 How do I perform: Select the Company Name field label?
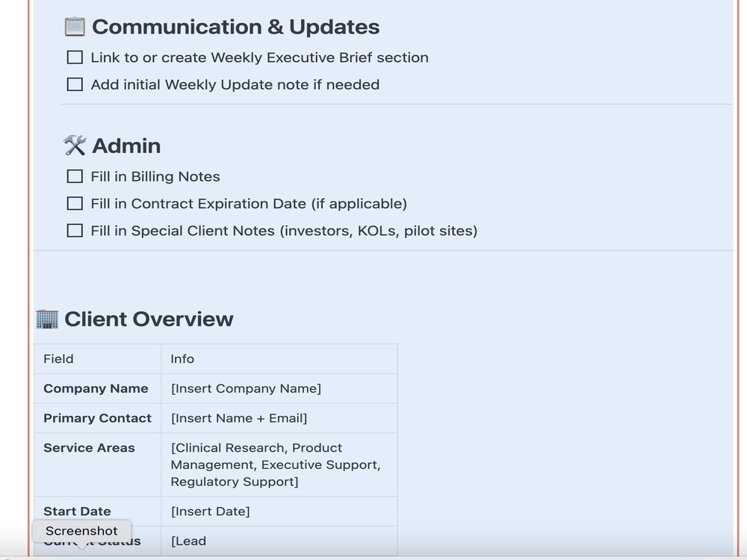coord(96,388)
